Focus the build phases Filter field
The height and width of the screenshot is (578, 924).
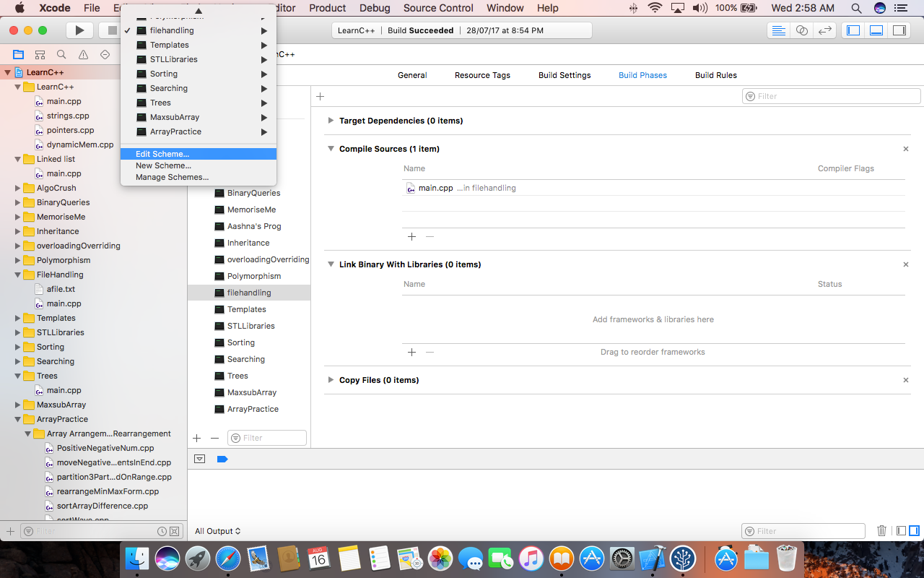pos(832,96)
